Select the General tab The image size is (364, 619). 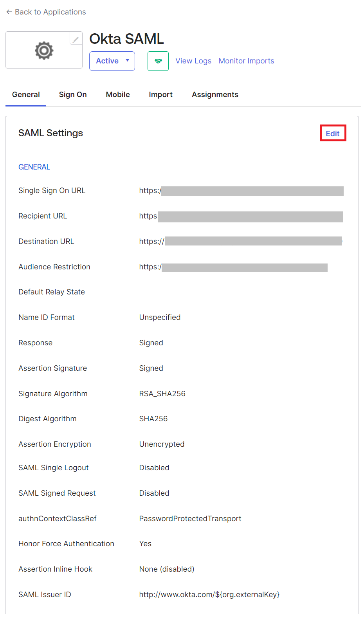[26, 95]
